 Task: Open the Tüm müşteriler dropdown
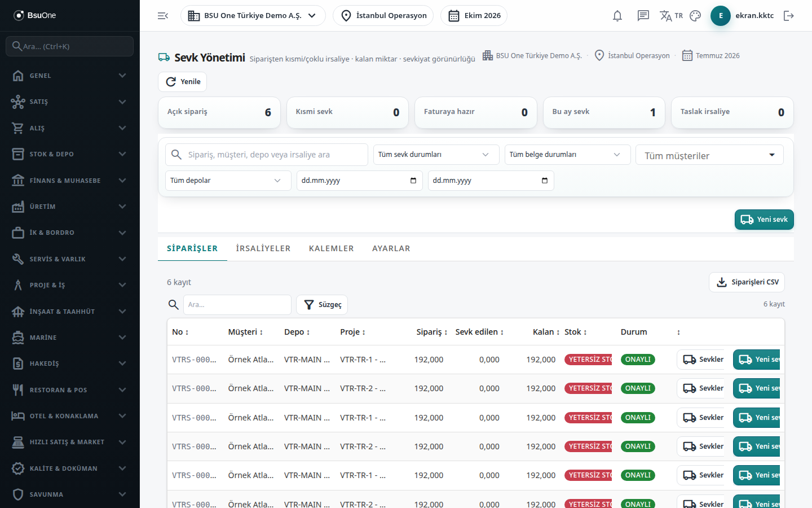pos(709,155)
